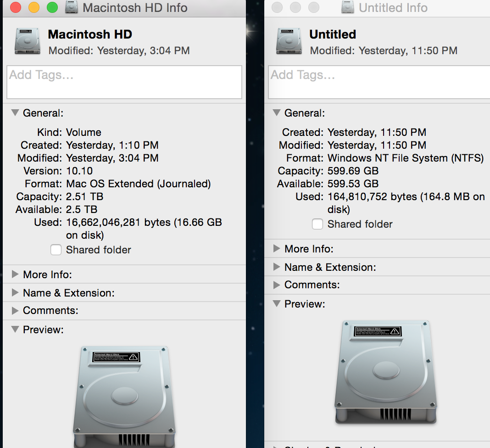Click the dimmed zoom button of Untitled Info

[x=314, y=7]
